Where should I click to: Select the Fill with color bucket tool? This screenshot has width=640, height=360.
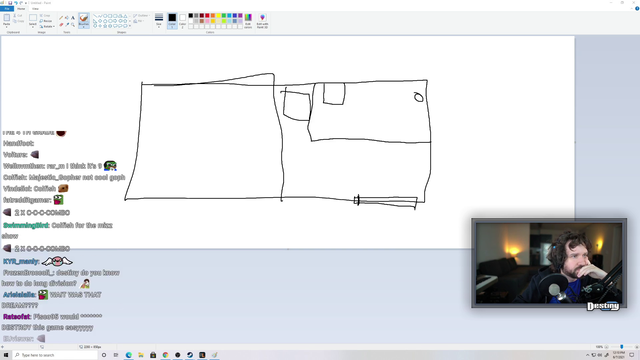tap(67, 18)
